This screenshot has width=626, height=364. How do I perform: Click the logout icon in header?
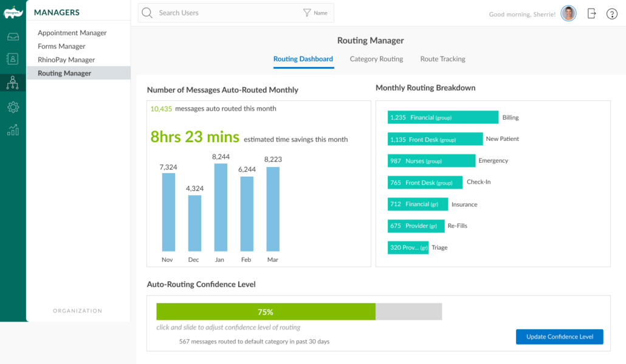tap(591, 13)
